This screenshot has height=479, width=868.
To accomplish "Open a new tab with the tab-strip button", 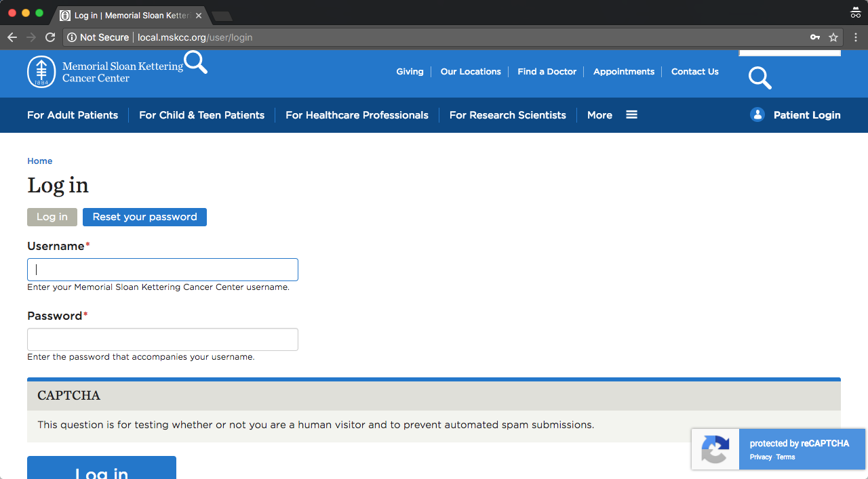I will pos(222,16).
